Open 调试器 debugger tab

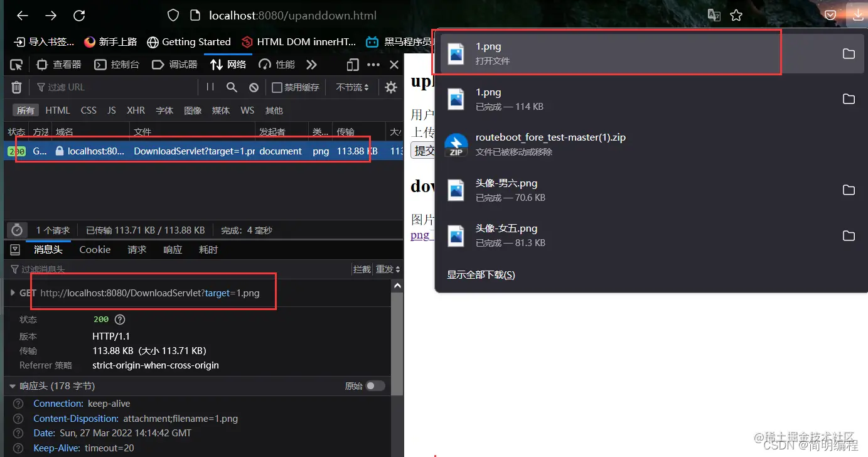[175, 64]
